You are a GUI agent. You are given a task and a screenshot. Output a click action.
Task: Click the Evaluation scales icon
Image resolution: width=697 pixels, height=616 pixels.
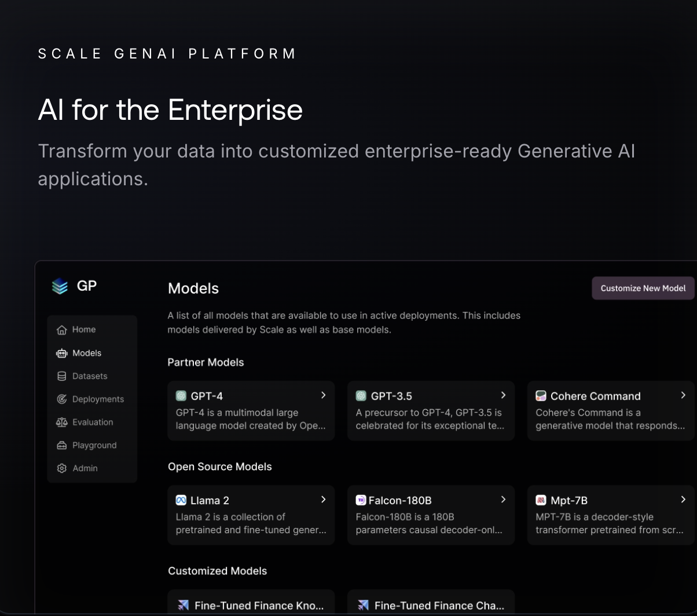tap(62, 423)
